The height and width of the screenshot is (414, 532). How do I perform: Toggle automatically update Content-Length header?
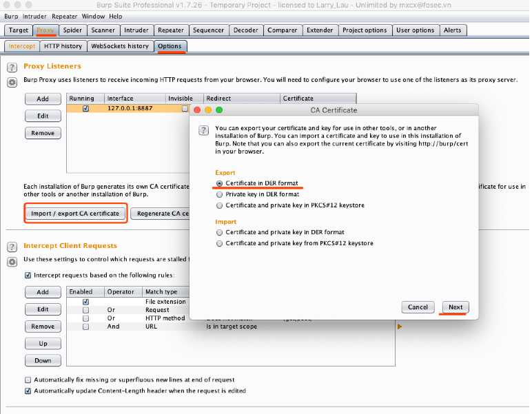coord(28,391)
